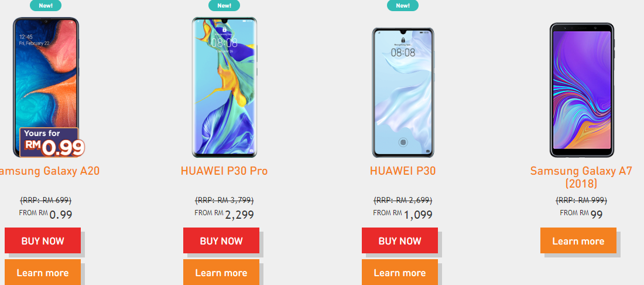Buy the Samsung Galaxy A20 now

click(x=43, y=240)
